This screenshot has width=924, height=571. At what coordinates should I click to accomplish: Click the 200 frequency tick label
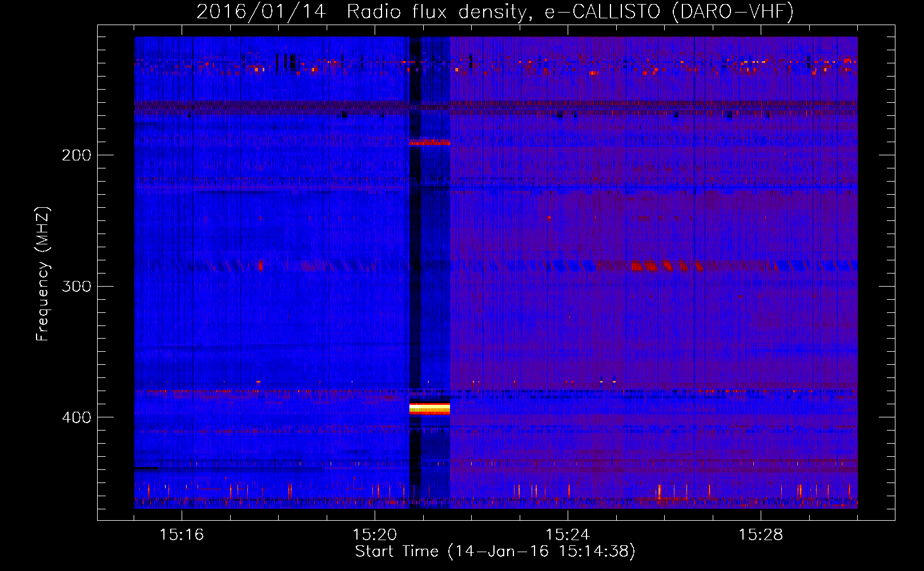point(77,155)
